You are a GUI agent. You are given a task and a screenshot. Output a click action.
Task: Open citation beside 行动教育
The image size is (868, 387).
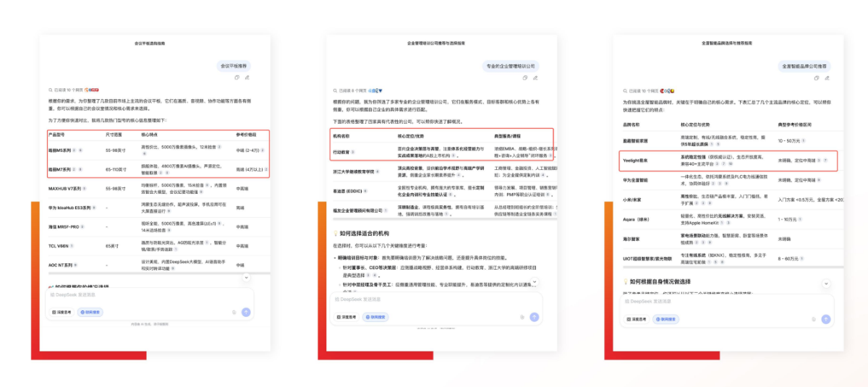(x=352, y=153)
